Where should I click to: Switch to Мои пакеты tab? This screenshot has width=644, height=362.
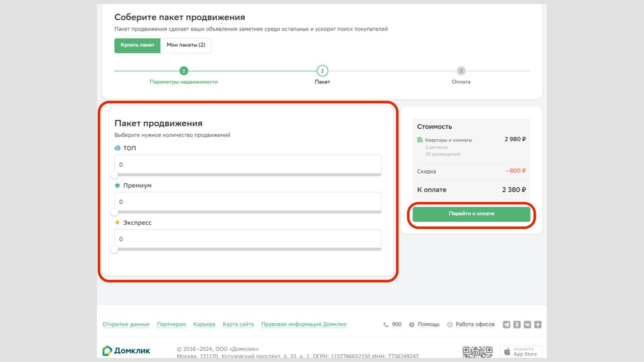coord(185,45)
